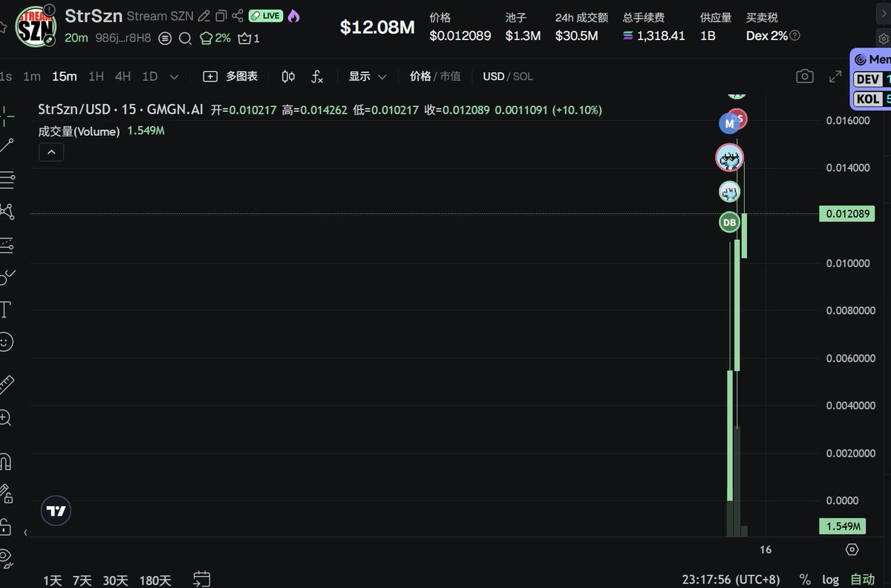Select the ruler measure tool
Image resolution: width=891 pixels, height=588 pixels.
click(6, 384)
